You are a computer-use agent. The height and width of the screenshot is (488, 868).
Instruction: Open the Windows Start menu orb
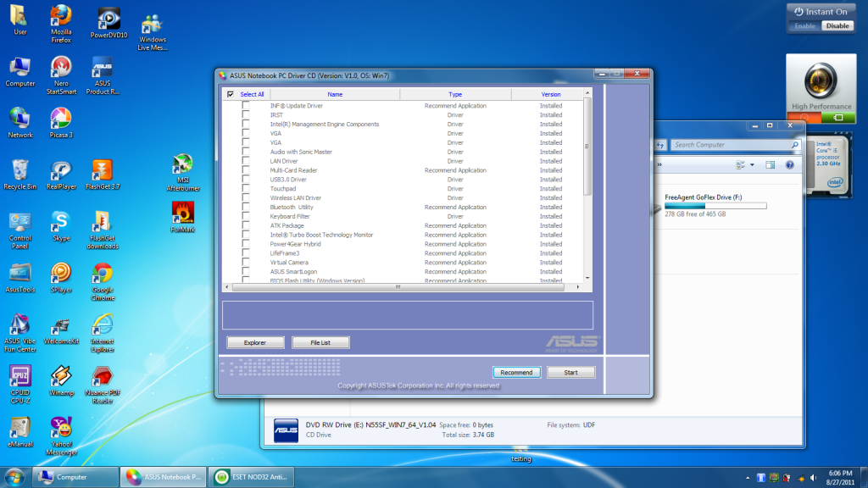coord(14,476)
